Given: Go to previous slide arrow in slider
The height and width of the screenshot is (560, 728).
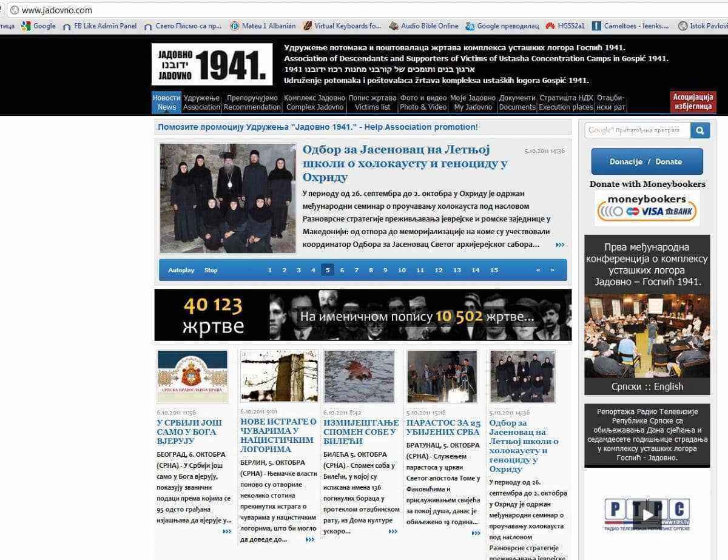Looking at the screenshot, I should coord(538,270).
